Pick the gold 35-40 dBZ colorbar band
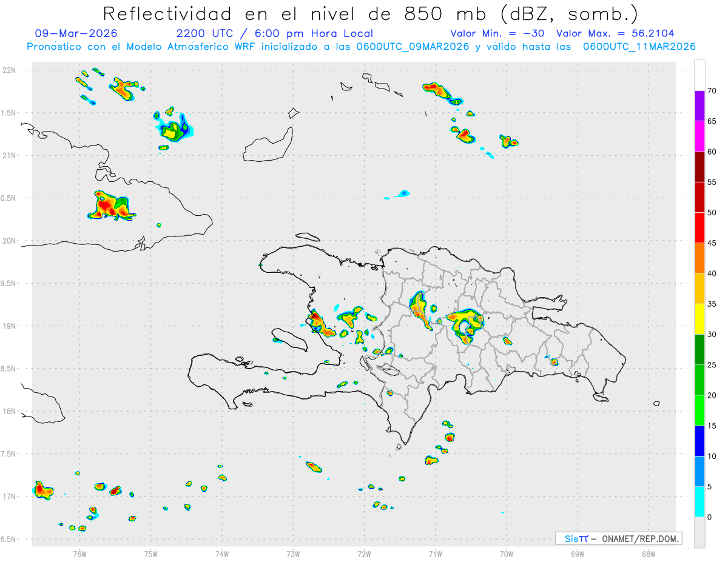The image size is (728, 562). [699, 289]
